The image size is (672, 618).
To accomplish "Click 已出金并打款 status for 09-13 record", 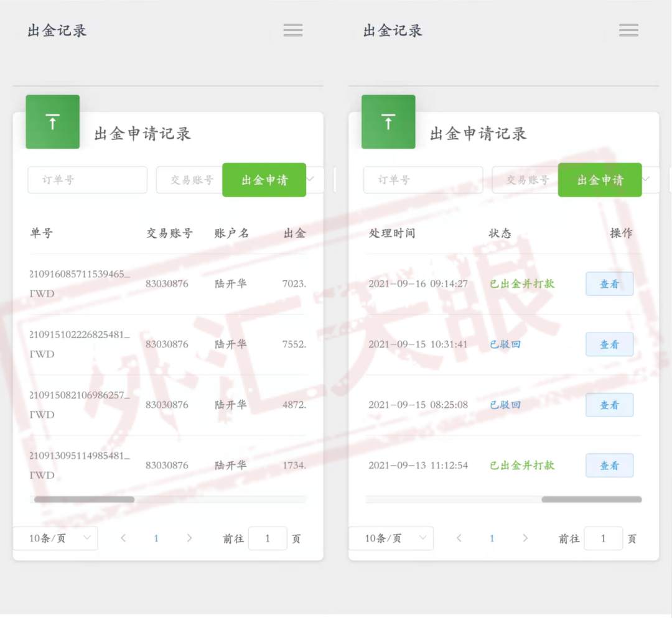I will tap(522, 466).
